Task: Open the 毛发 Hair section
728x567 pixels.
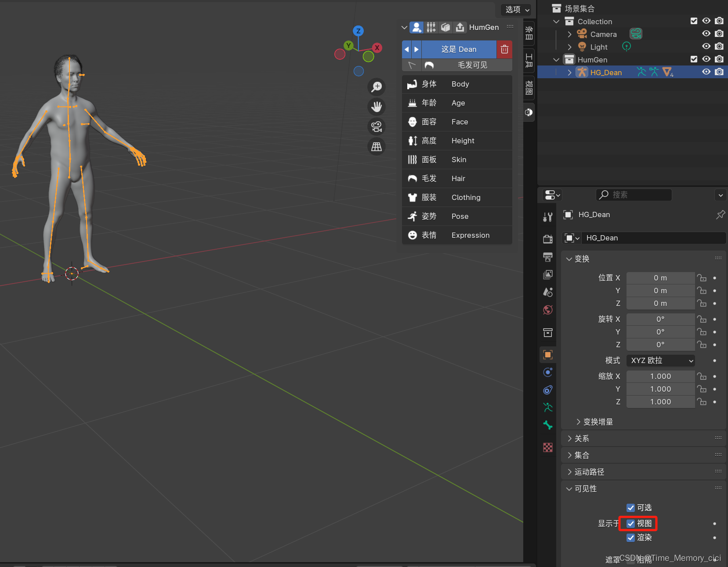Action: tap(457, 179)
